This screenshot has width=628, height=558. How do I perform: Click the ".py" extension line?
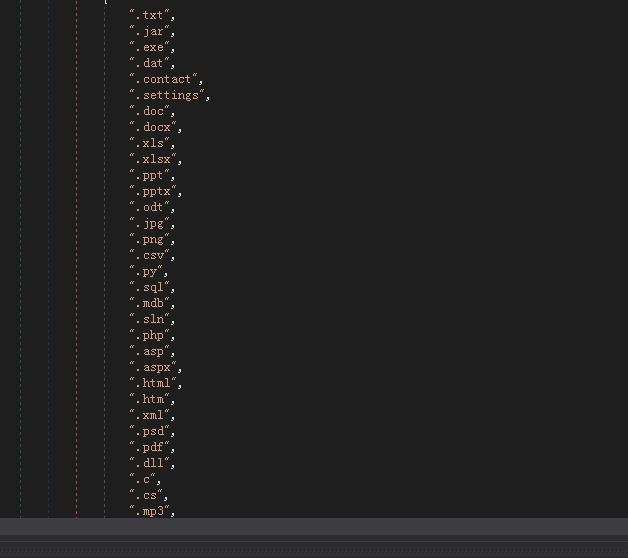coord(146,272)
